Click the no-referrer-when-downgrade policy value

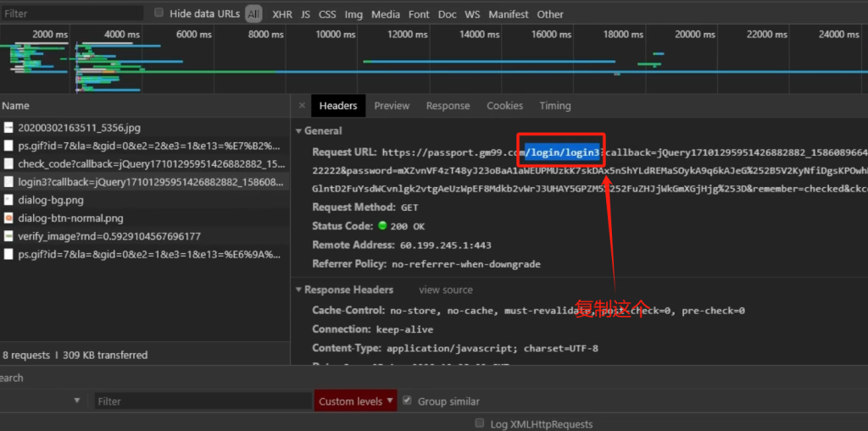pyautogui.click(x=466, y=264)
